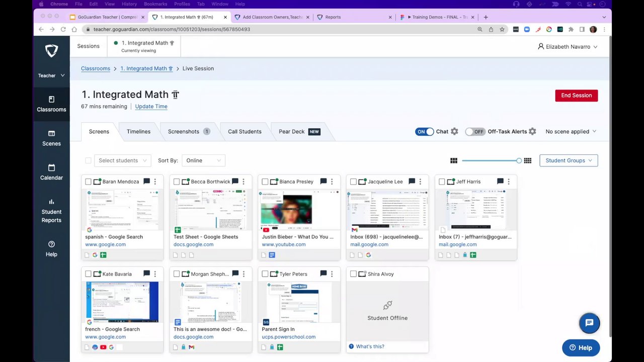Open the History menu in menu bar
644x362 pixels.
pos(129,4)
